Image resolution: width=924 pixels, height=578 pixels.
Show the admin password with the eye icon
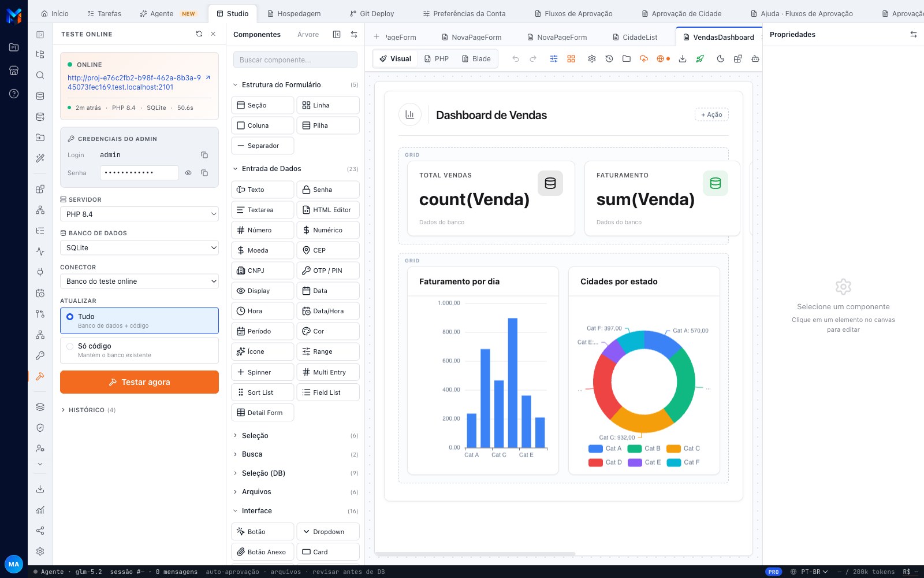(x=188, y=173)
